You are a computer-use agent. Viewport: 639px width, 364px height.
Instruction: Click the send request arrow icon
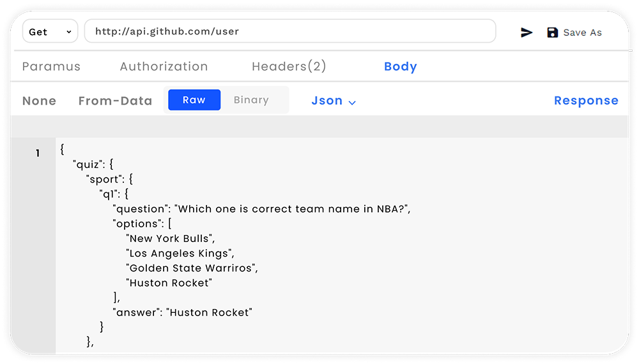tap(527, 33)
